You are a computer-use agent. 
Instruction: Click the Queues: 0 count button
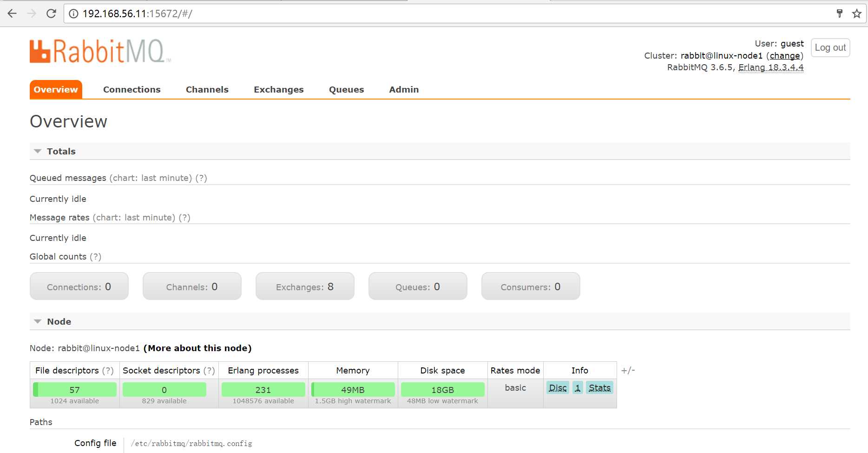(418, 286)
